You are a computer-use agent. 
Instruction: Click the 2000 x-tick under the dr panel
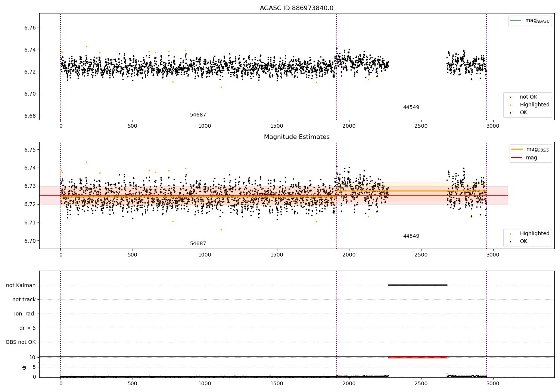pos(349,383)
